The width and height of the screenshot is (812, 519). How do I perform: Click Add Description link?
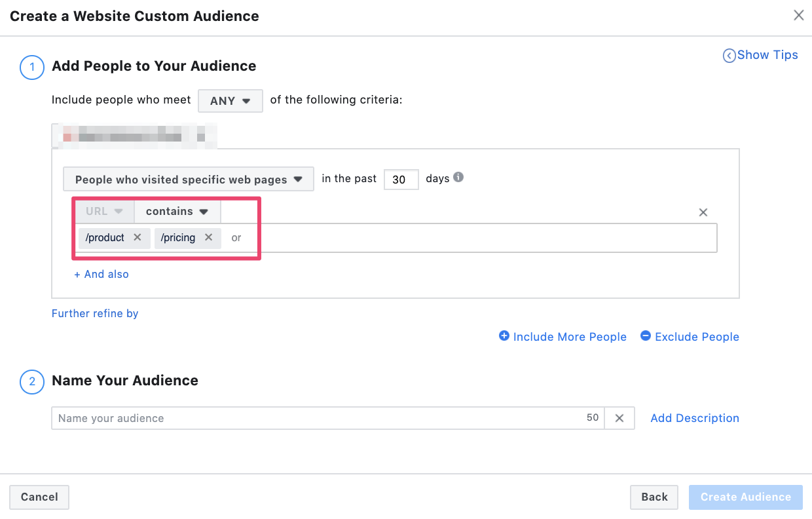694,418
